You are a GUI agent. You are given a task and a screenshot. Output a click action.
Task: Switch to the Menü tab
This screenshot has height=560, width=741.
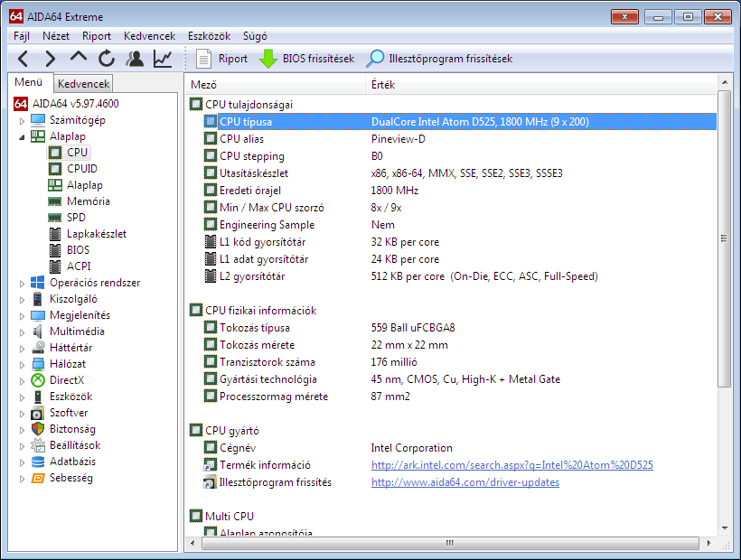(x=29, y=82)
